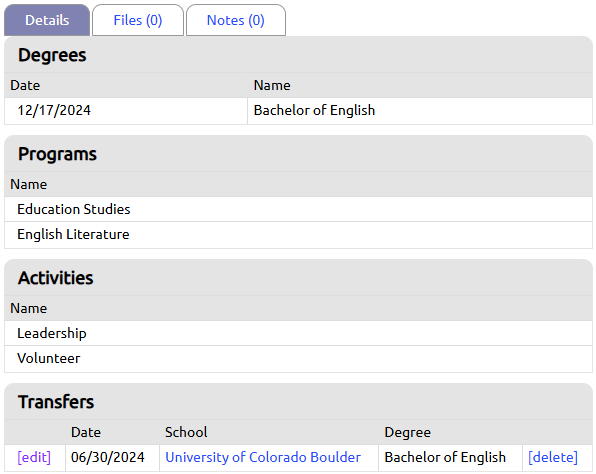
Task: Click the Programs section header
Action: click(x=57, y=154)
